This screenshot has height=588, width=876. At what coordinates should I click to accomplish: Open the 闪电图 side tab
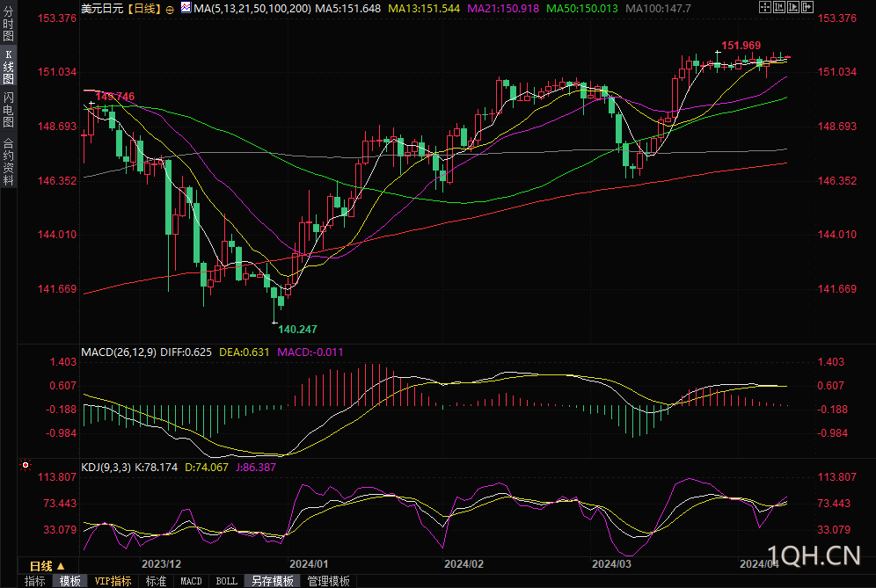click(8, 110)
